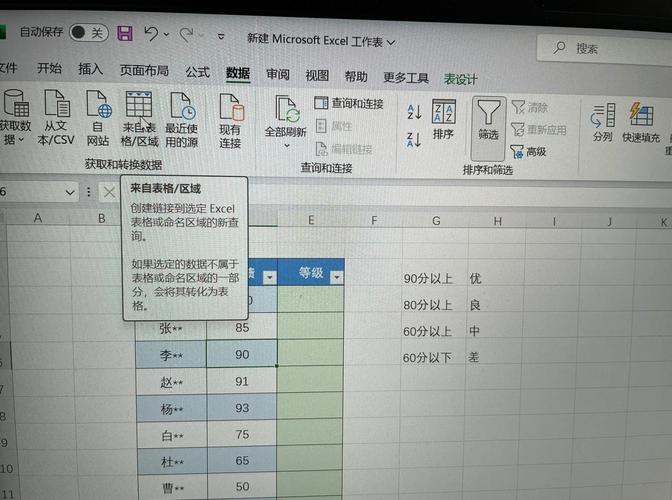Open the 插入 ribbon tab
The image size is (672, 500).
[90, 69]
